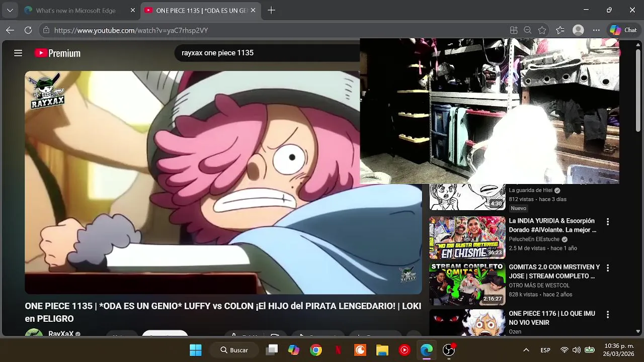
Task: Open Crunchyroll from the taskbar
Action: point(360,350)
